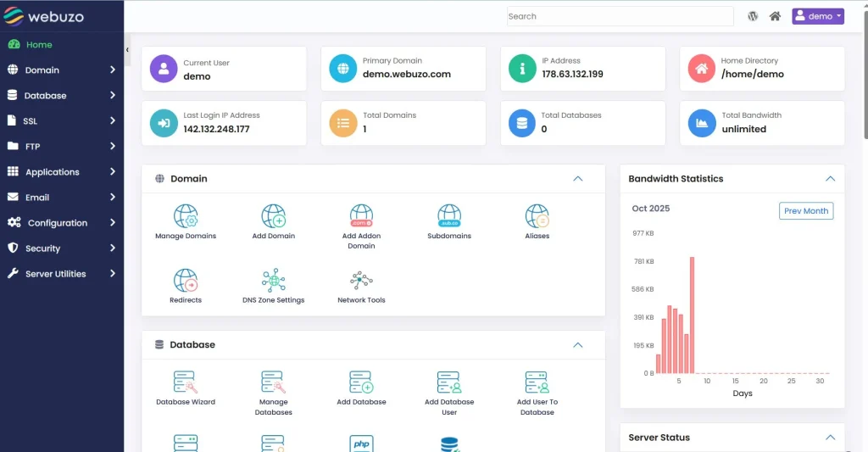868x452 pixels.
Task: Collapse the Bandwidth Statistics panel
Action: coord(830,179)
